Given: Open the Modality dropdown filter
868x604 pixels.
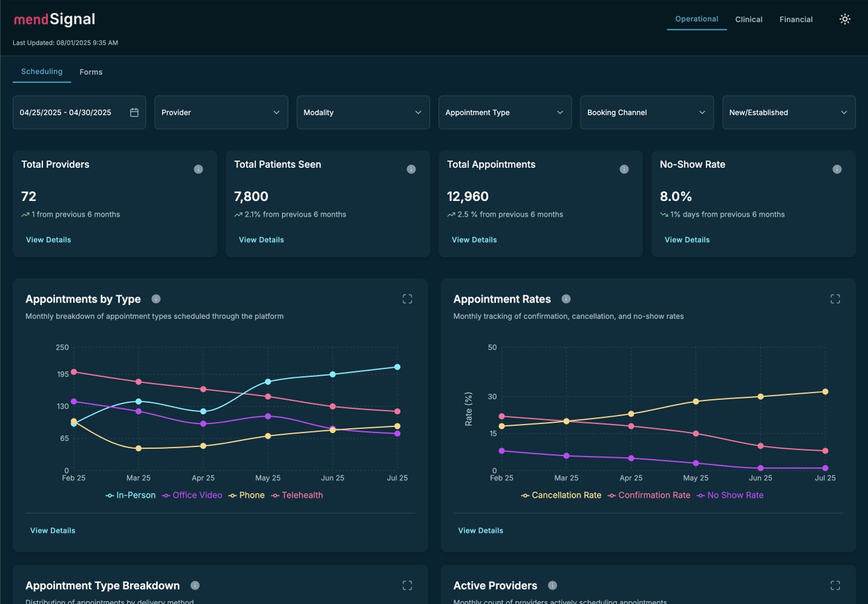Looking at the screenshot, I should point(363,112).
